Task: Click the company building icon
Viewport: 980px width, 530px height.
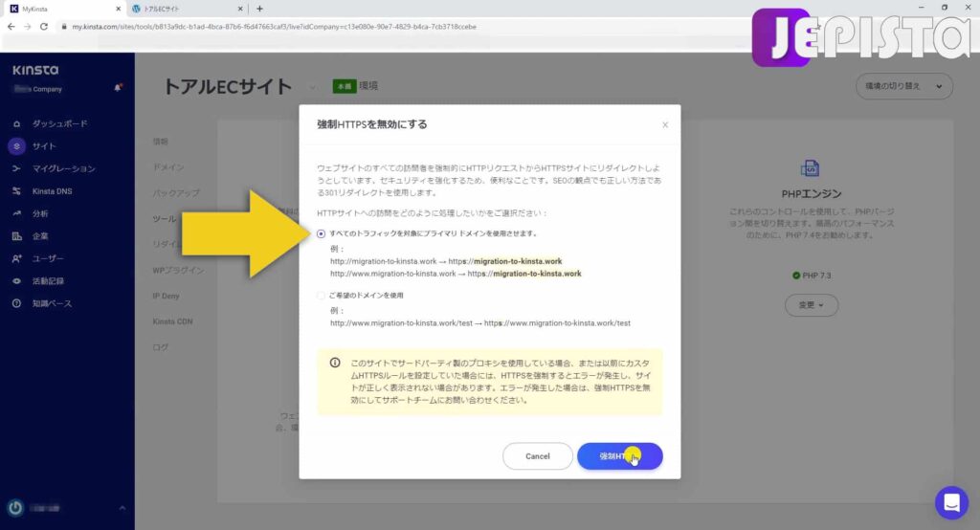Action: [17, 236]
